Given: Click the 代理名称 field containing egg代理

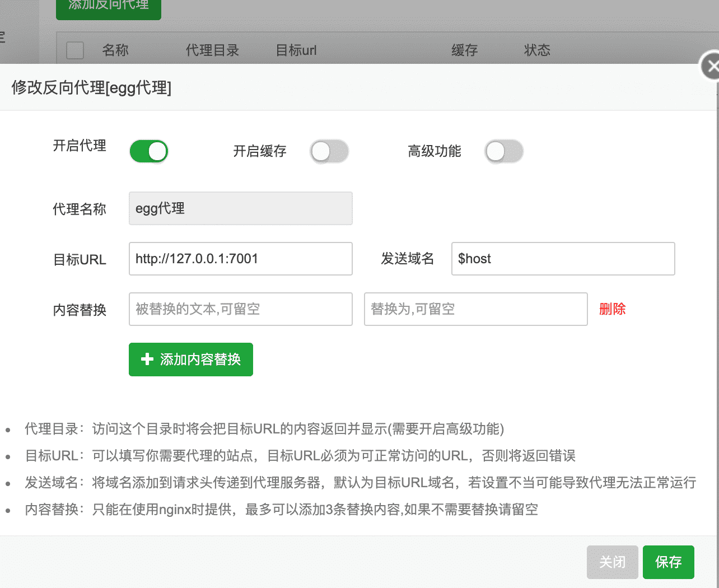Looking at the screenshot, I should pos(241,208).
